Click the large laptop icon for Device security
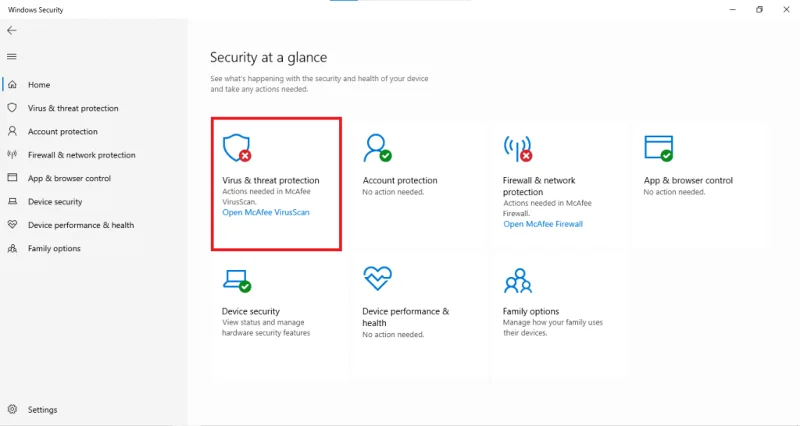Image resolution: width=800 pixels, height=426 pixels. (x=237, y=281)
